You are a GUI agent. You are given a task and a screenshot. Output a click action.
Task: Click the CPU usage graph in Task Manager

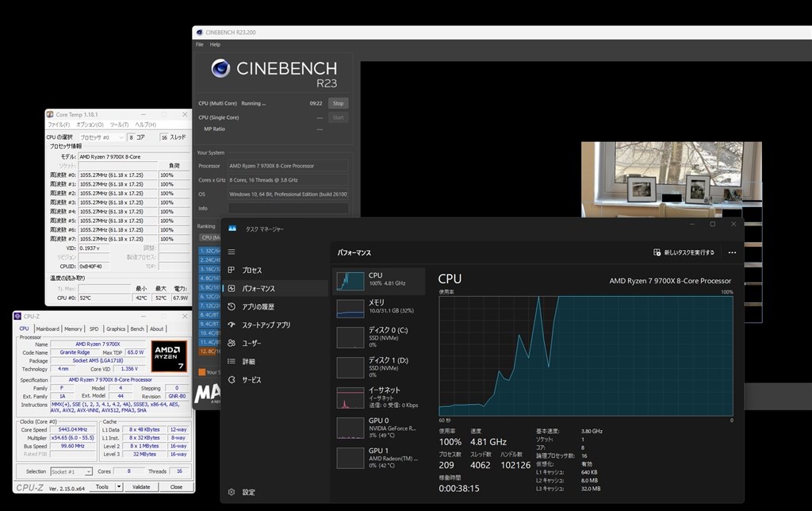[586, 355]
